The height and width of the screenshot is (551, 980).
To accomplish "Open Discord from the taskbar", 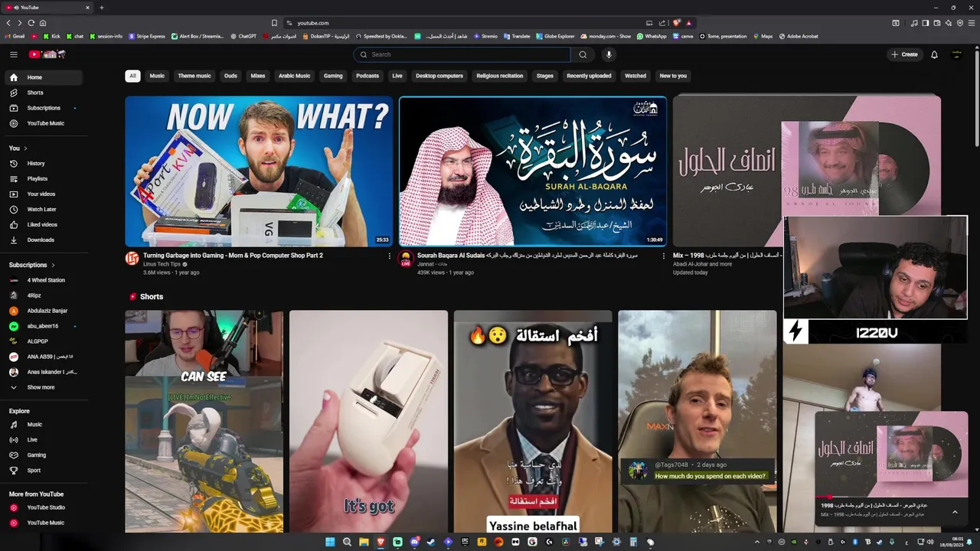I will pos(414,542).
